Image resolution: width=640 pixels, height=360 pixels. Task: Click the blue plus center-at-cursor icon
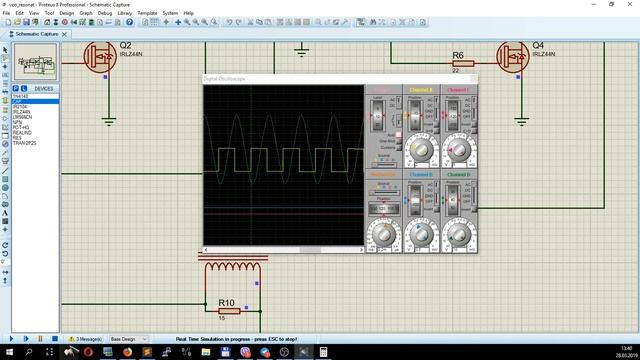[x=178, y=22]
